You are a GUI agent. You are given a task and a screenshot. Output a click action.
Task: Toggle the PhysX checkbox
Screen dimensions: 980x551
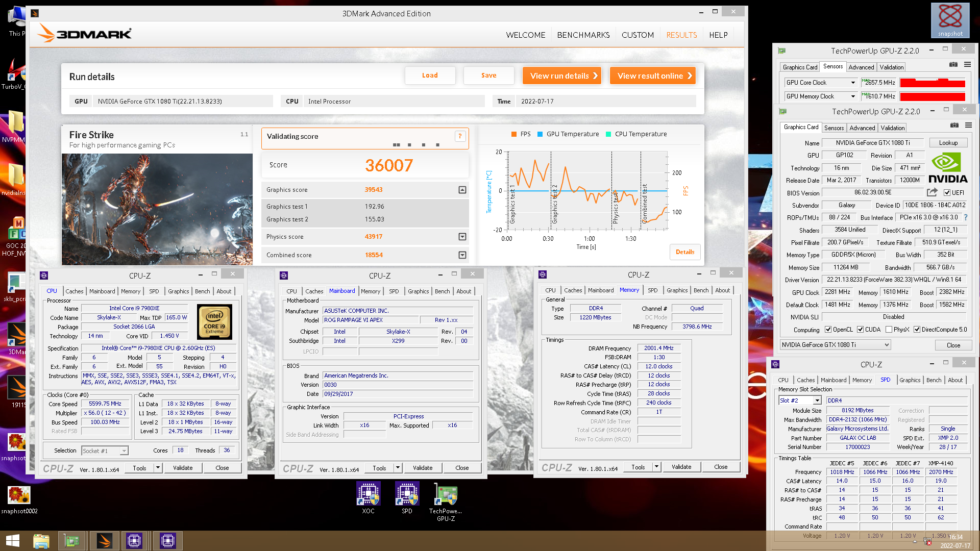click(889, 330)
